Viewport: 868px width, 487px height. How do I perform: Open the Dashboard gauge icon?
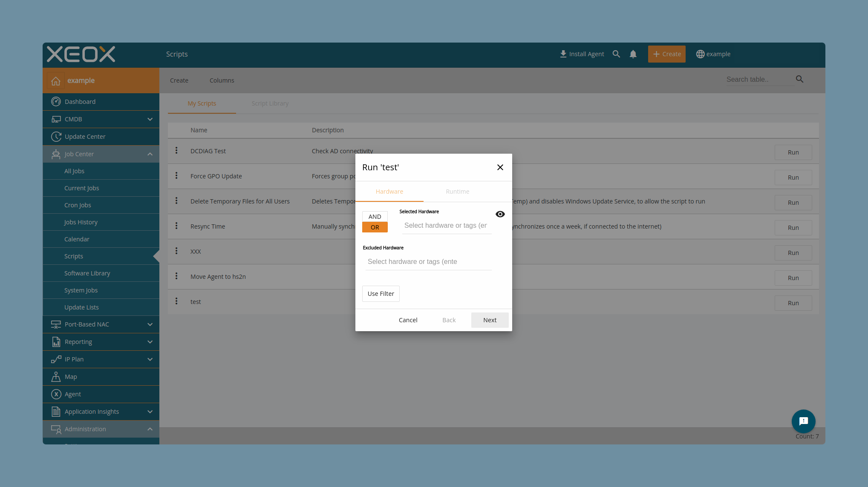click(x=56, y=102)
